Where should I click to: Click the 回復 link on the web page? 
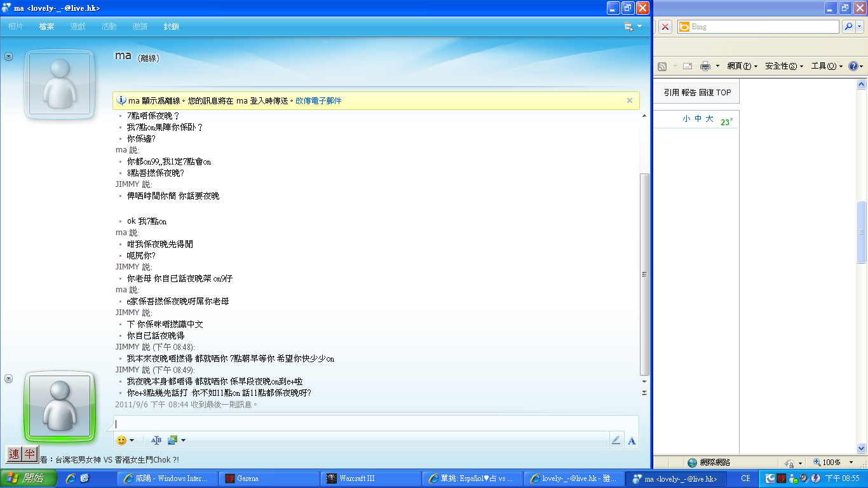point(706,92)
